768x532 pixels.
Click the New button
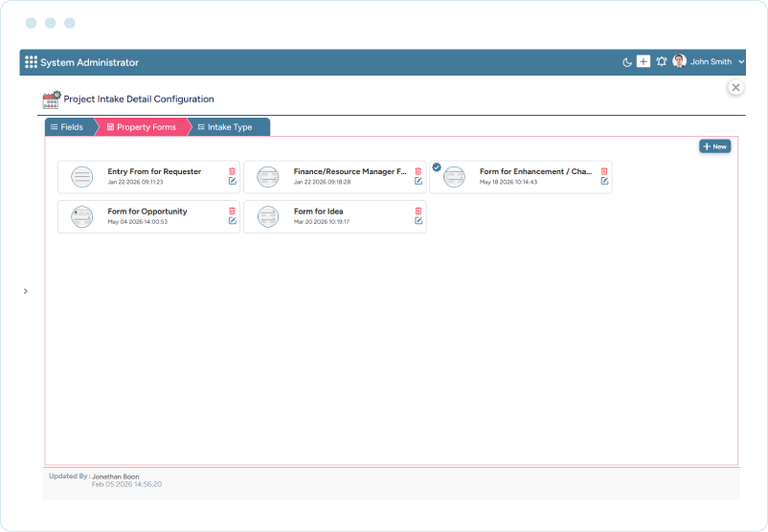coord(714,146)
